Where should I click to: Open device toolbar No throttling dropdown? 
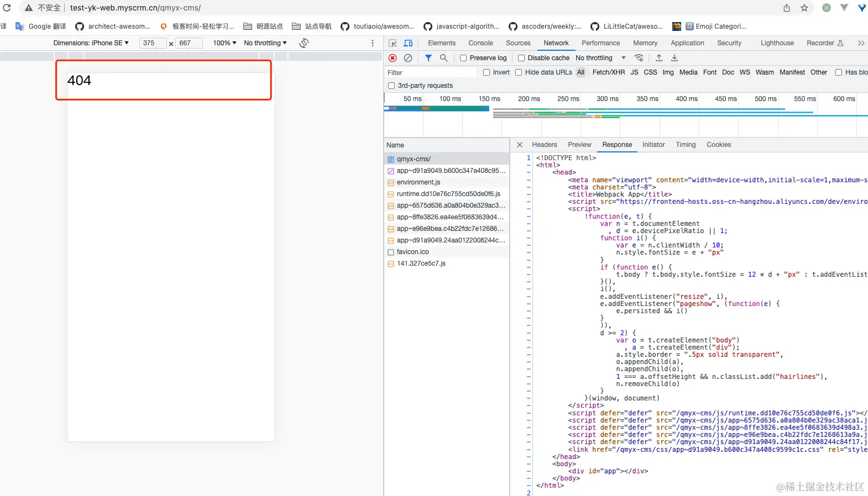click(265, 43)
